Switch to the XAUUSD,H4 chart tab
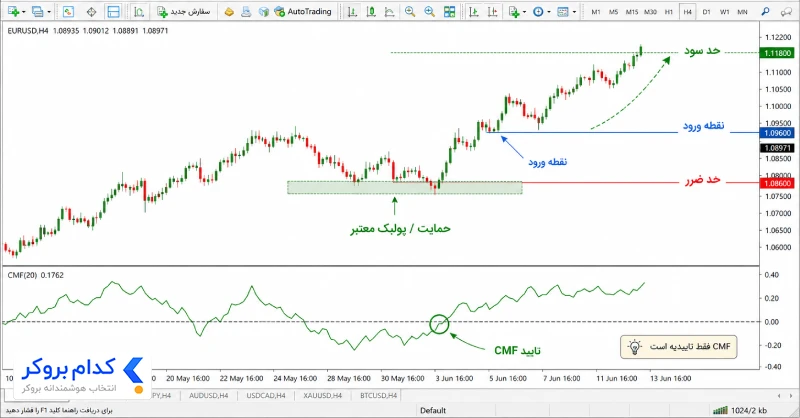The image size is (800, 418). pos(322,396)
